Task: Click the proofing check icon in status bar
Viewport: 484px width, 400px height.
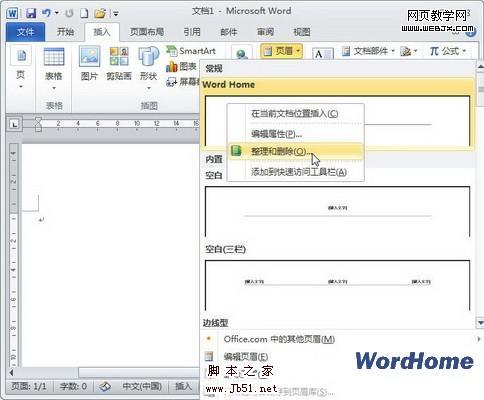Action: pyautogui.click(x=105, y=387)
